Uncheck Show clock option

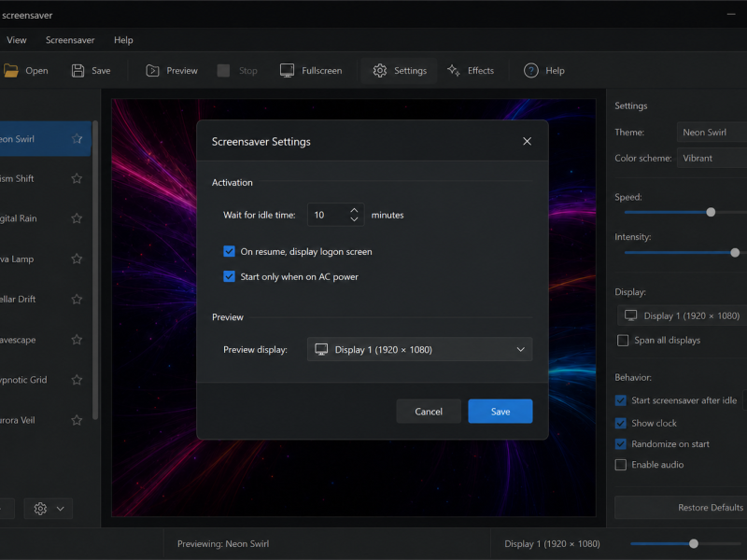point(621,423)
